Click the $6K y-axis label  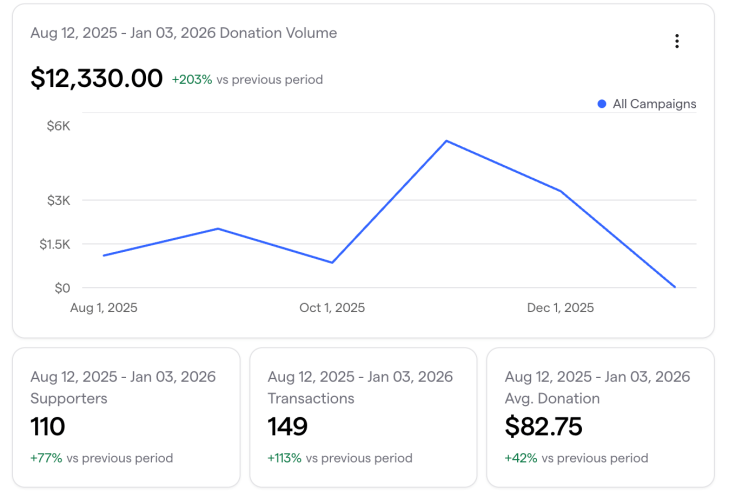[58, 126]
